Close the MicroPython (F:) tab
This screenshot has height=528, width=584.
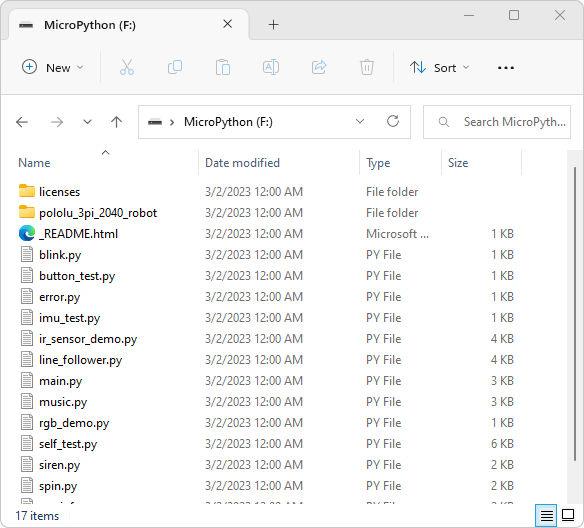(x=228, y=24)
